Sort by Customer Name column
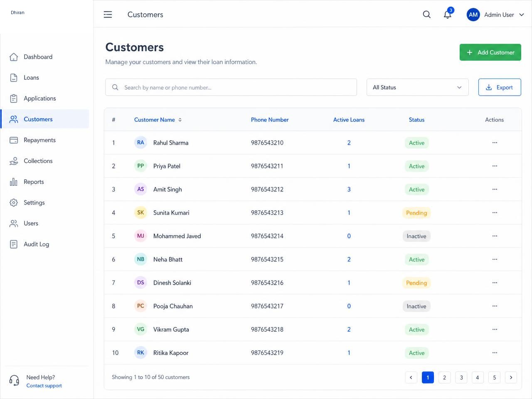The image size is (532, 399). [158, 120]
